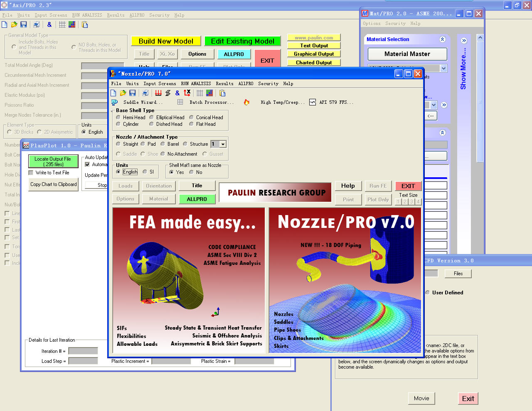This screenshot has height=411, width=532.
Task: Click the Charted Output button in Axi/PRO
Action: (314, 62)
